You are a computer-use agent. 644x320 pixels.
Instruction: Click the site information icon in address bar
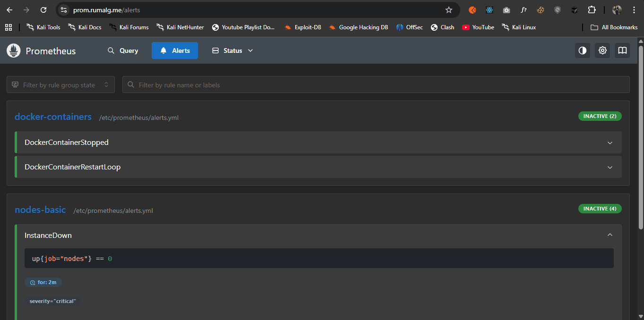(x=64, y=10)
